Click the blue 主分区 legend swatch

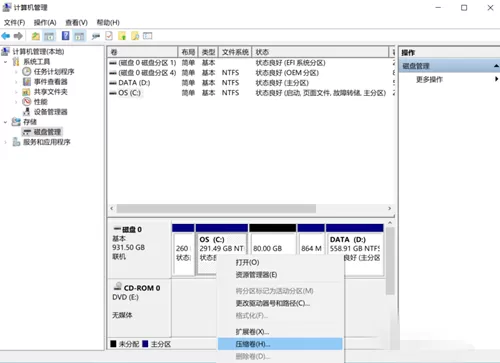[x=145, y=344]
